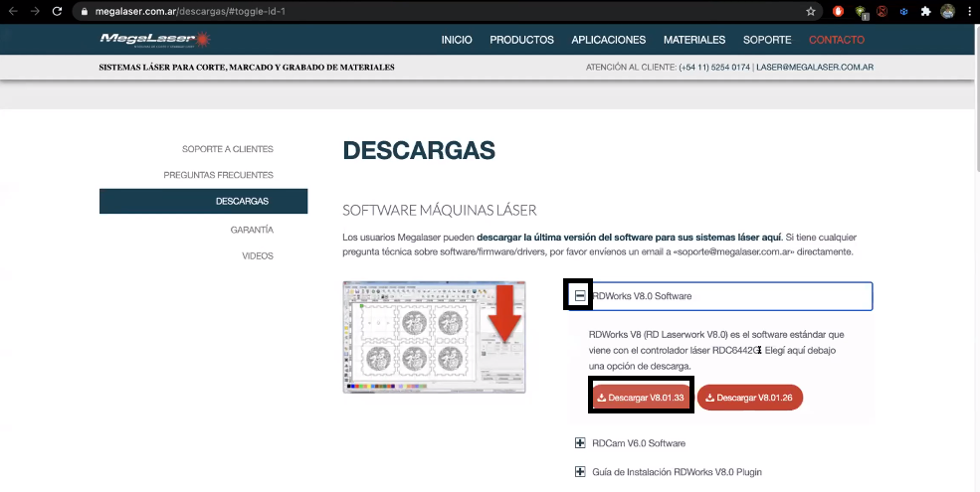
Task: Bookmark page with the star icon
Action: tap(811, 11)
